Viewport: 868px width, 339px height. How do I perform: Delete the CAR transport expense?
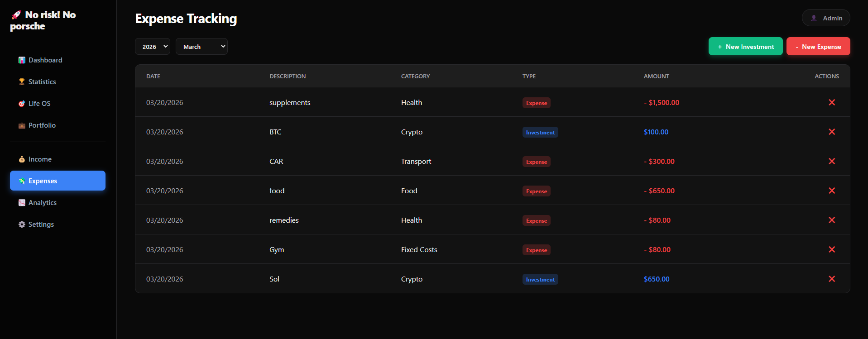(831, 161)
